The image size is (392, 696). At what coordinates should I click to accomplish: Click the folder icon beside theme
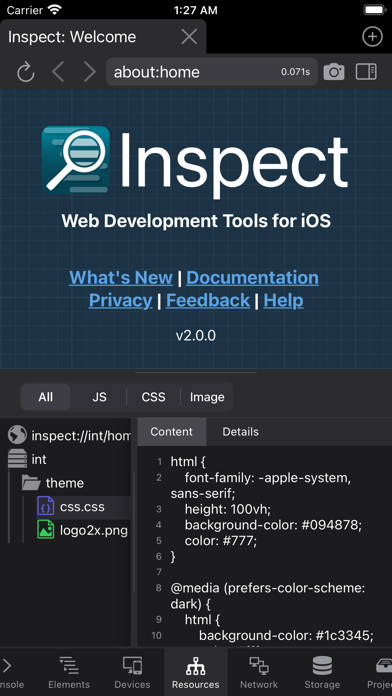(32, 482)
